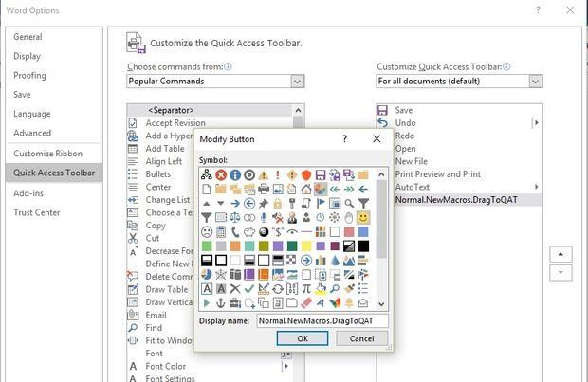Click the Move Down arrow button
This screenshot has height=382, width=588.
click(x=560, y=273)
